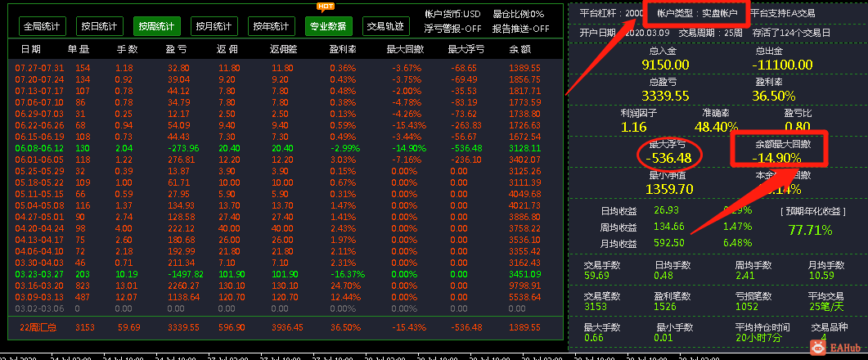
Task: Select the 07.06-07.10 week row
Action: click(286, 102)
